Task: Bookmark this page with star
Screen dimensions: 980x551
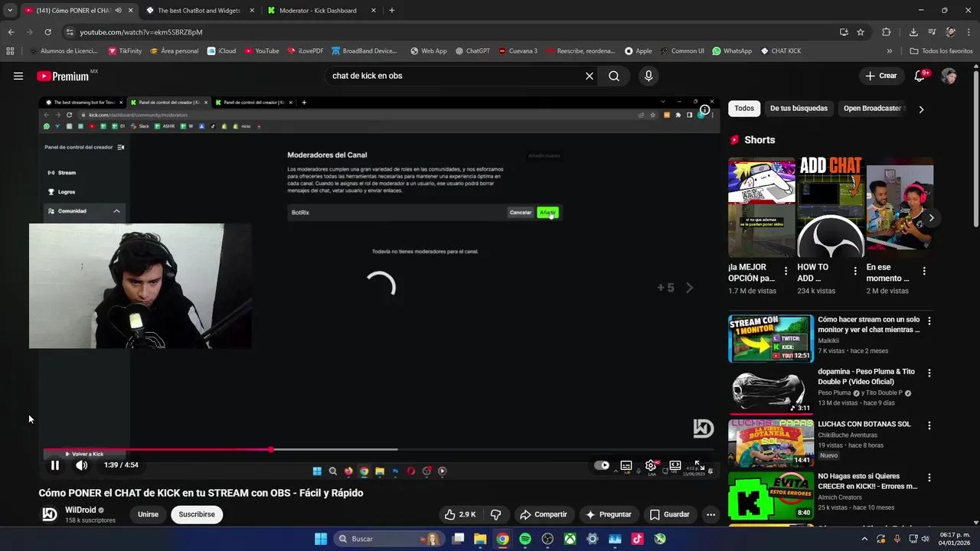Action: (861, 32)
